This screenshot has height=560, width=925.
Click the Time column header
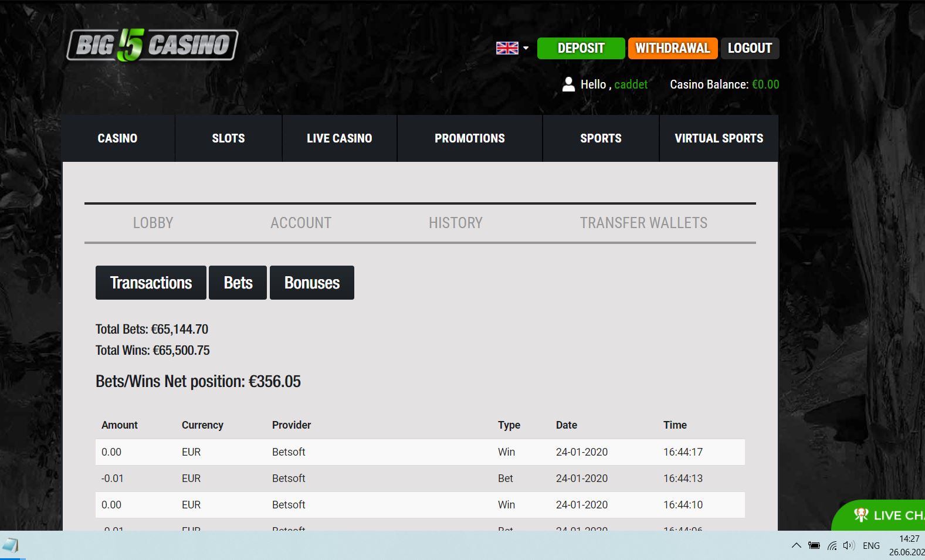(675, 425)
